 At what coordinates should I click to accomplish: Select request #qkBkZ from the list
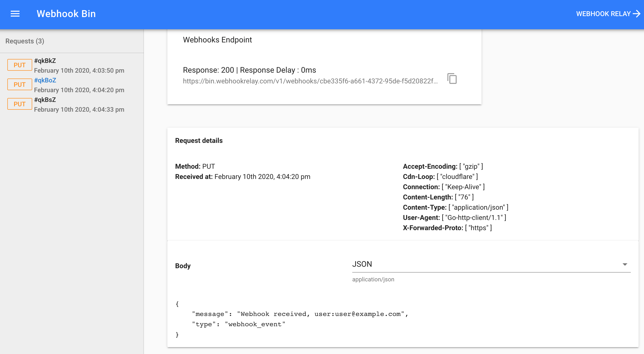(45, 60)
